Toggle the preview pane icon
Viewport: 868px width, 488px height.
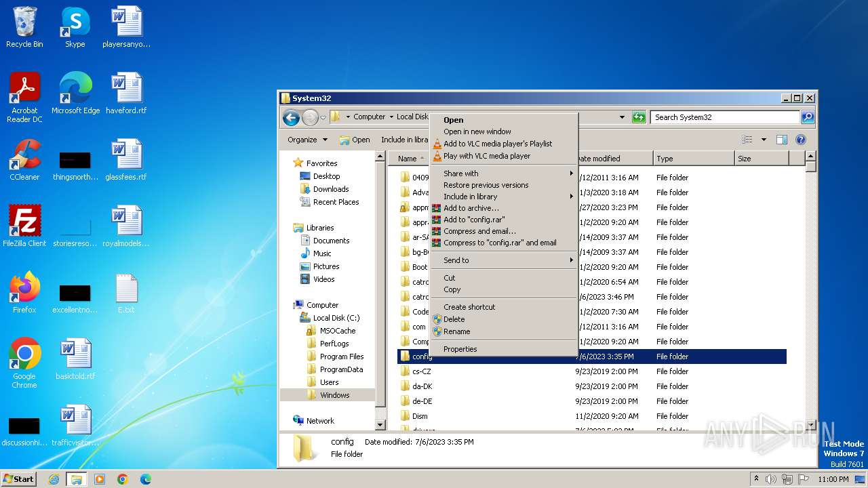[x=781, y=140]
